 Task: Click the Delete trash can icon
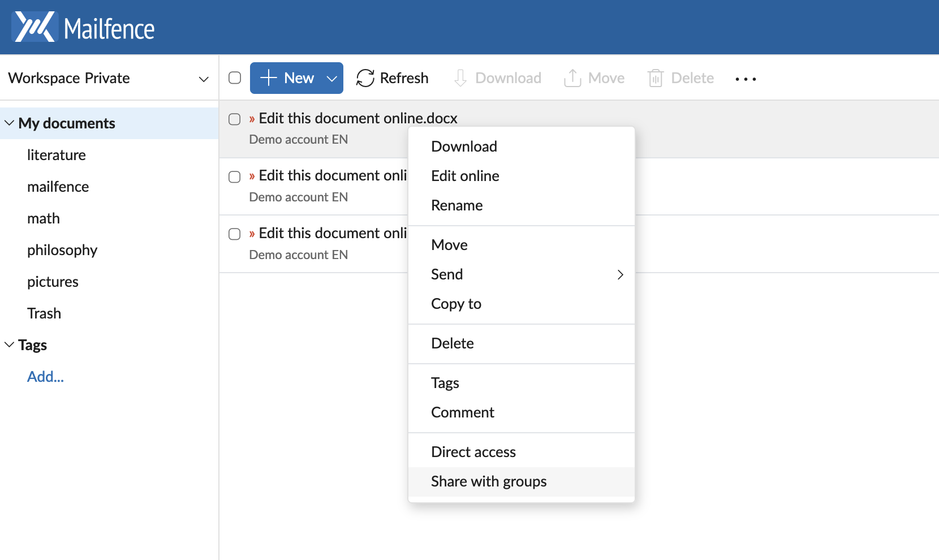[x=655, y=78]
